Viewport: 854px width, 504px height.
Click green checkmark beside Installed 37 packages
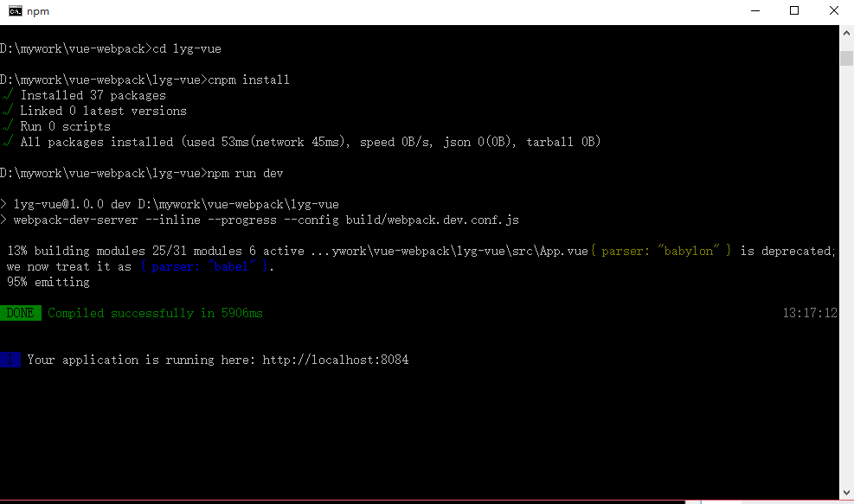(8, 95)
